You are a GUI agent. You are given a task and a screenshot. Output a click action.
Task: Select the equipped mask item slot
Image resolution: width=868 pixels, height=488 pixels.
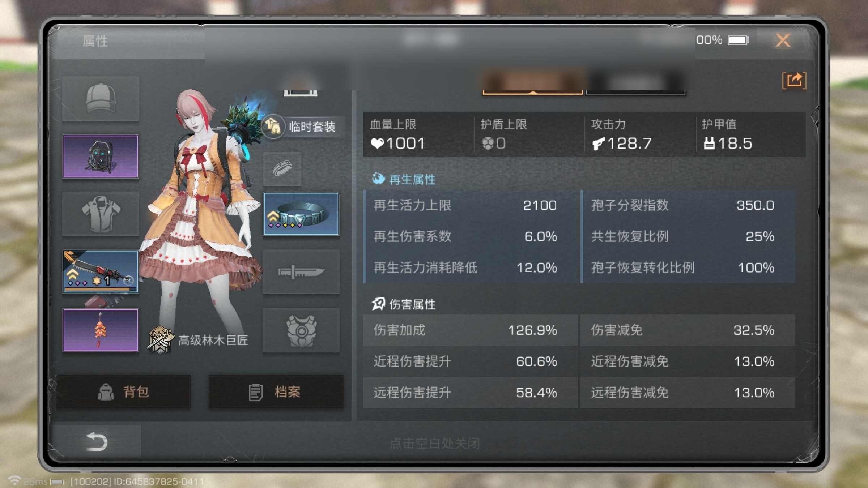click(x=101, y=157)
